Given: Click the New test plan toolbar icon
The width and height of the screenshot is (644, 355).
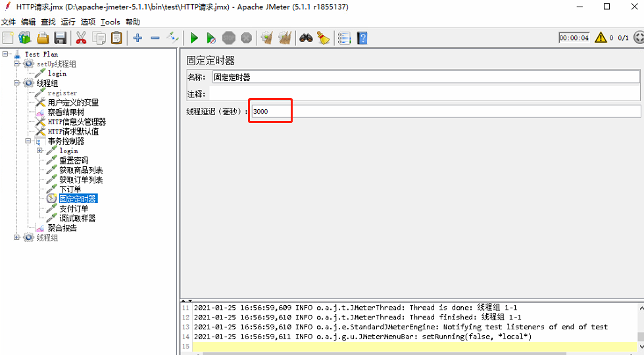Looking at the screenshot, I should pos(8,38).
